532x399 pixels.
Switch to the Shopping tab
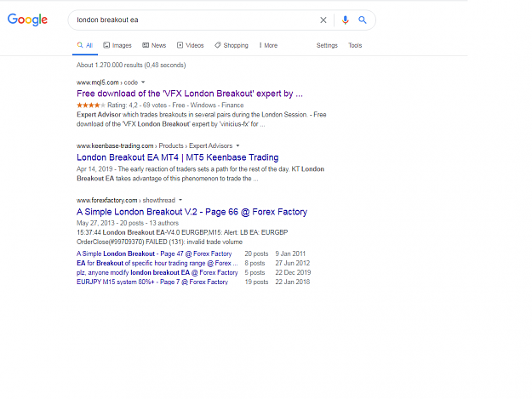(232, 45)
